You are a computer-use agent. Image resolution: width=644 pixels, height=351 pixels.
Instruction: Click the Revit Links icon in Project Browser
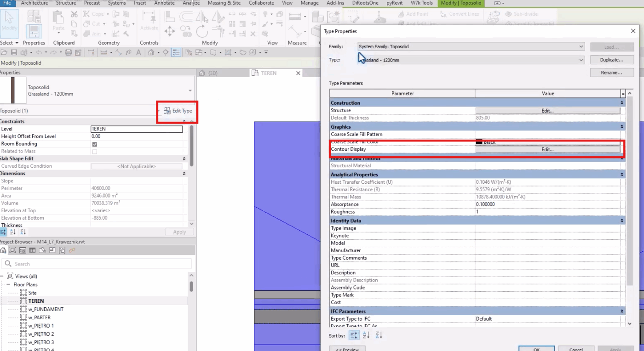click(x=72, y=250)
